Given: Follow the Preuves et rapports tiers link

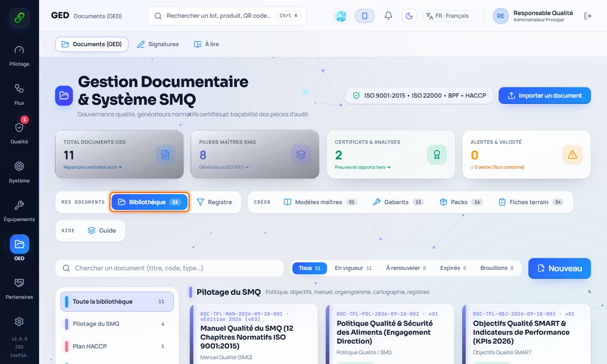Looking at the screenshot, I should (x=363, y=167).
